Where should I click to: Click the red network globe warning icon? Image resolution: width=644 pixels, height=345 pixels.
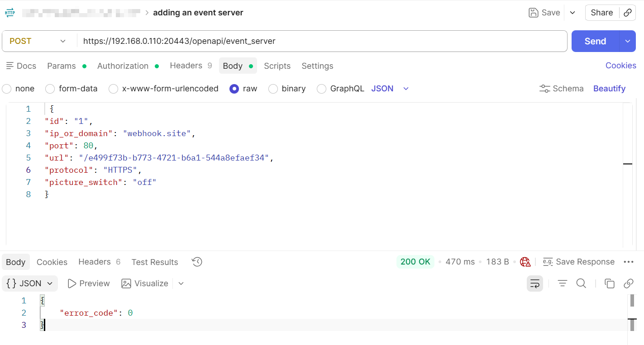(x=525, y=262)
